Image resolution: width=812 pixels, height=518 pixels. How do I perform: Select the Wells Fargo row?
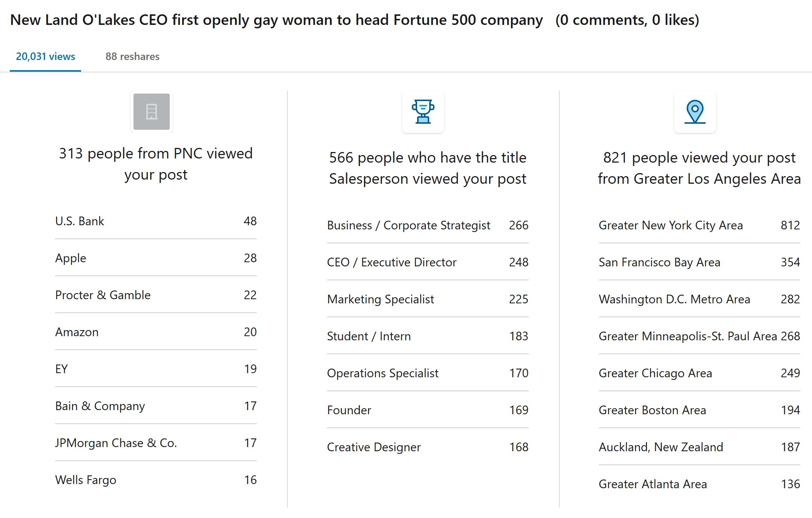click(x=156, y=480)
